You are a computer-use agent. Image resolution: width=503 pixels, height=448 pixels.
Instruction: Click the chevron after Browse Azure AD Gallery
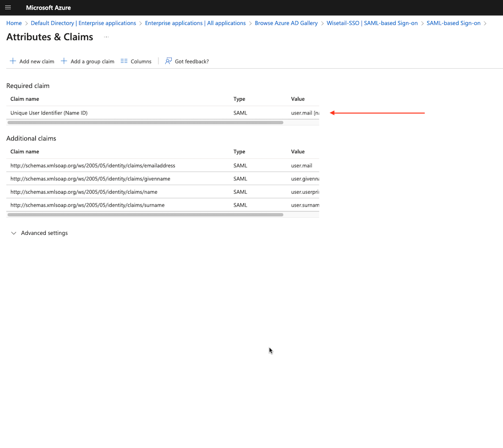pyautogui.click(x=322, y=23)
